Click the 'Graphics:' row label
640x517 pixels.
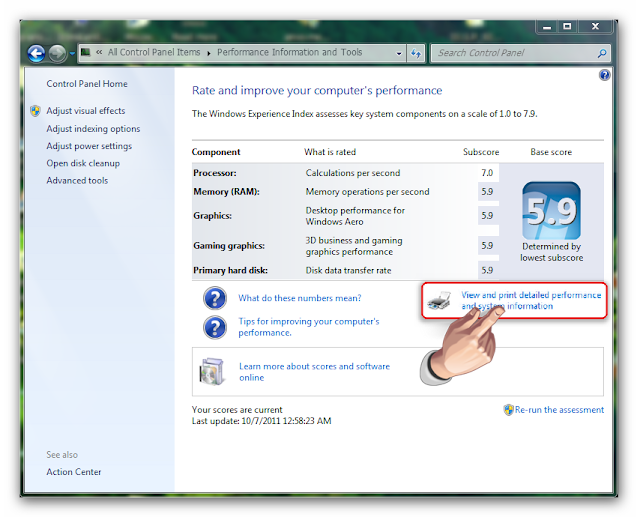[x=212, y=215]
